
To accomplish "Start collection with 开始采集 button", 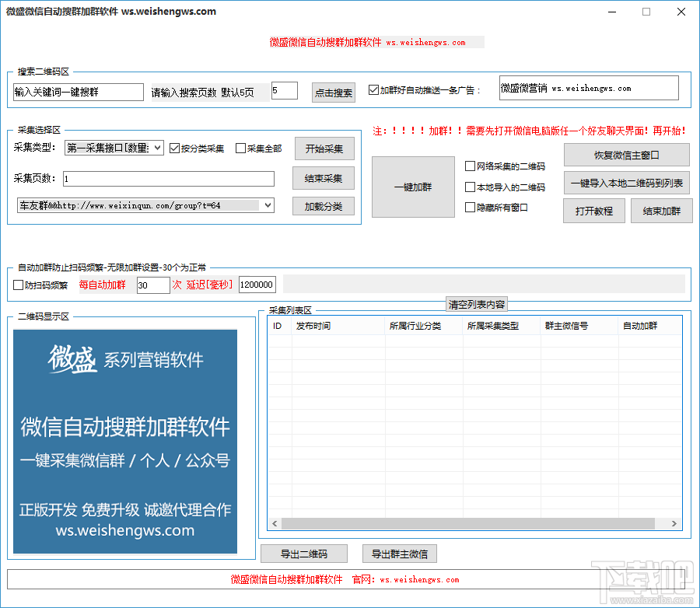I will click(324, 149).
